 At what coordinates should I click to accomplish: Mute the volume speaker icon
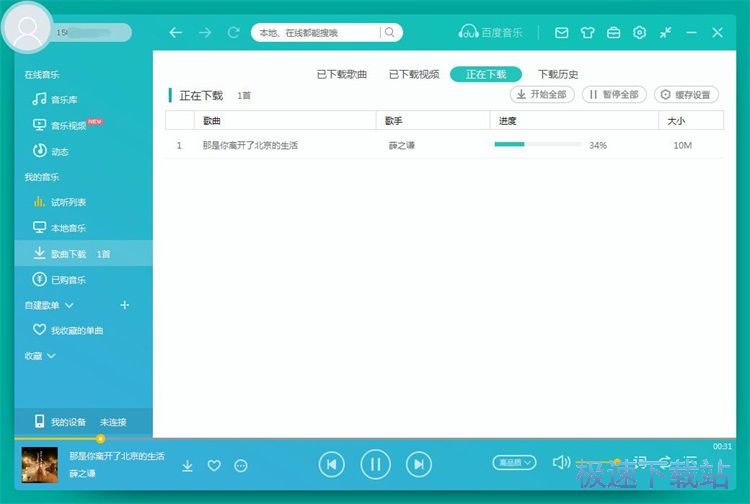point(561,462)
